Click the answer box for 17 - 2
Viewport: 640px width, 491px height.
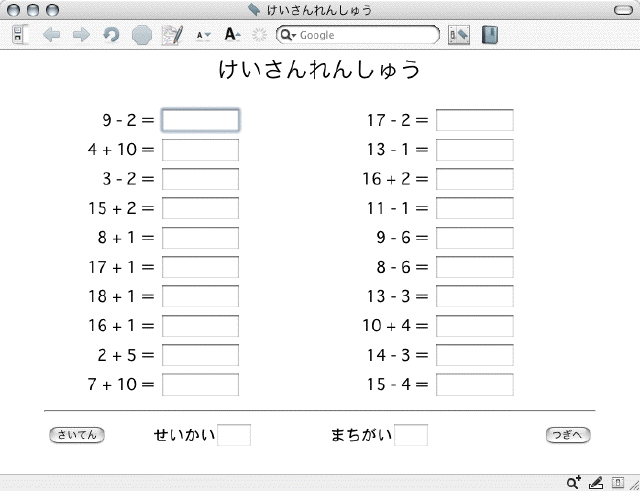(474, 120)
